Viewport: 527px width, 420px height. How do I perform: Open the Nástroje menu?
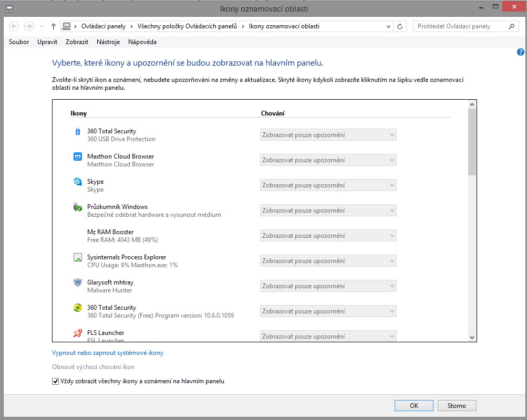click(x=108, y=42)
